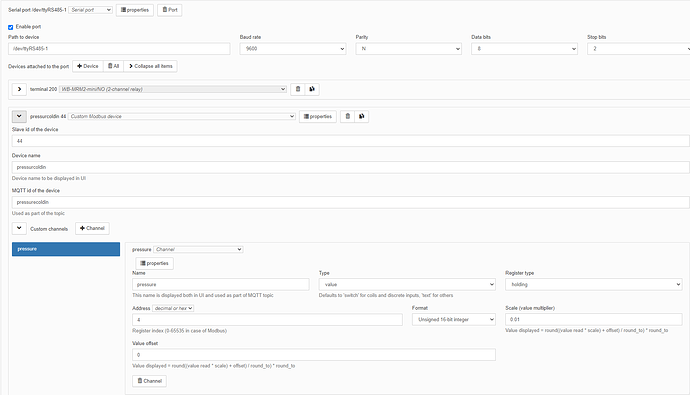Open the WB-MRM2-mini device type dropdown
The width and height of the screenshot is (690, 395).
[x=173, y=89]
